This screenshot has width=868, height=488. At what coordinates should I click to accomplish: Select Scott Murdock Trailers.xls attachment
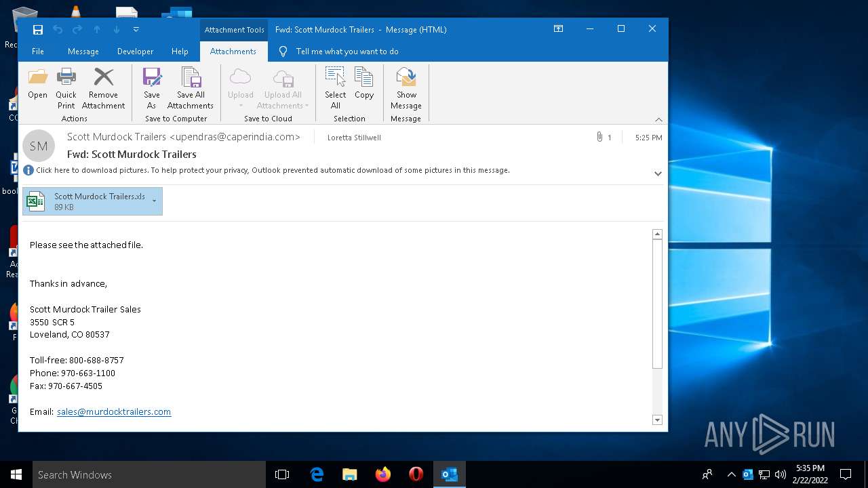click(x=92, y=201)
